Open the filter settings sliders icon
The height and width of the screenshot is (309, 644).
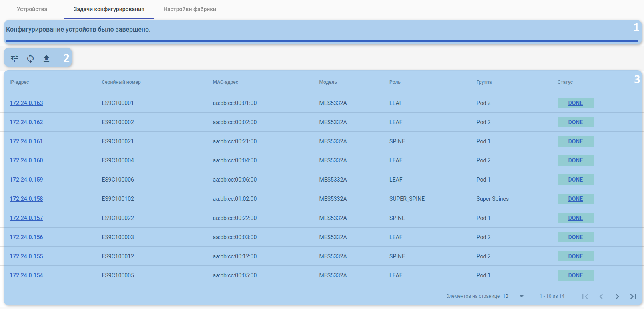(14, 59)
